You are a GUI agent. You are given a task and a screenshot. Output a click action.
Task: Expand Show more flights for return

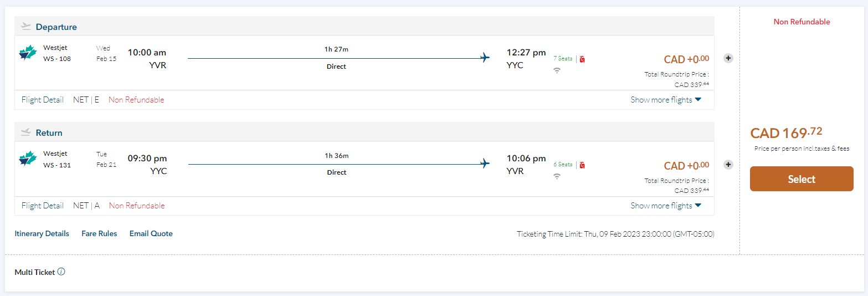(666, 206)
